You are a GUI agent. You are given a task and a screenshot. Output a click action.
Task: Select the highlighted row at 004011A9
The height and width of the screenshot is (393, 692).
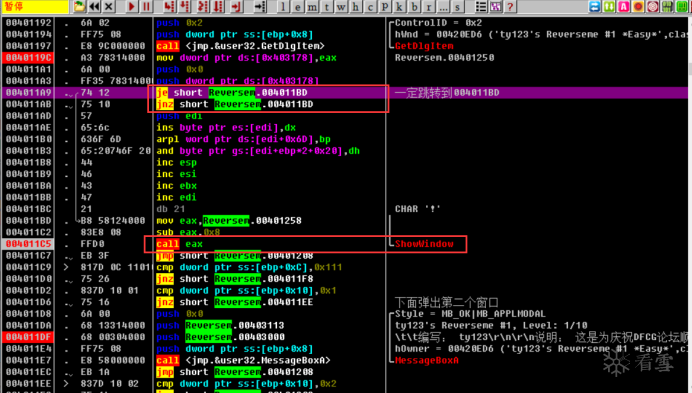click(344, 92)
